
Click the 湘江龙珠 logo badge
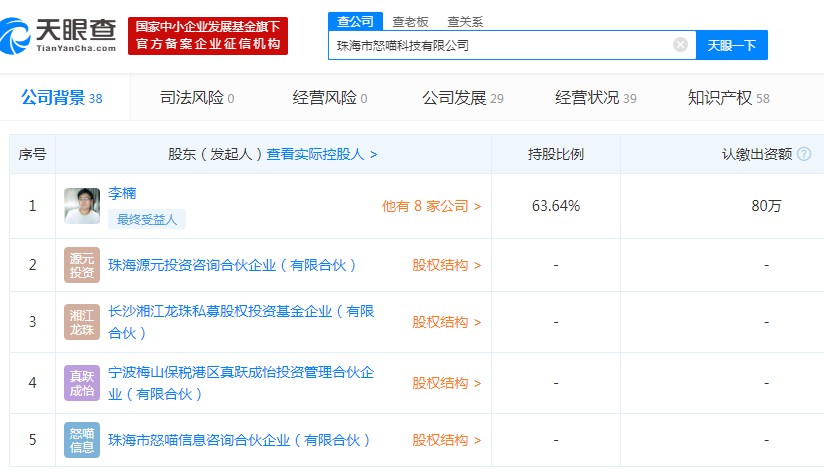coord(82,322)
